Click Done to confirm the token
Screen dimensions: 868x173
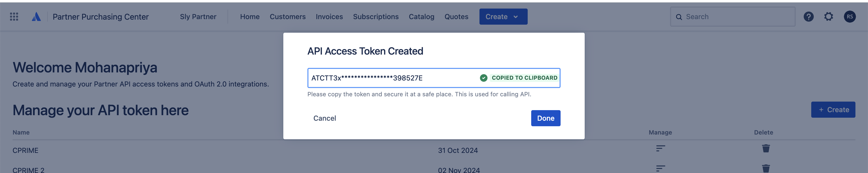point(546,118)
